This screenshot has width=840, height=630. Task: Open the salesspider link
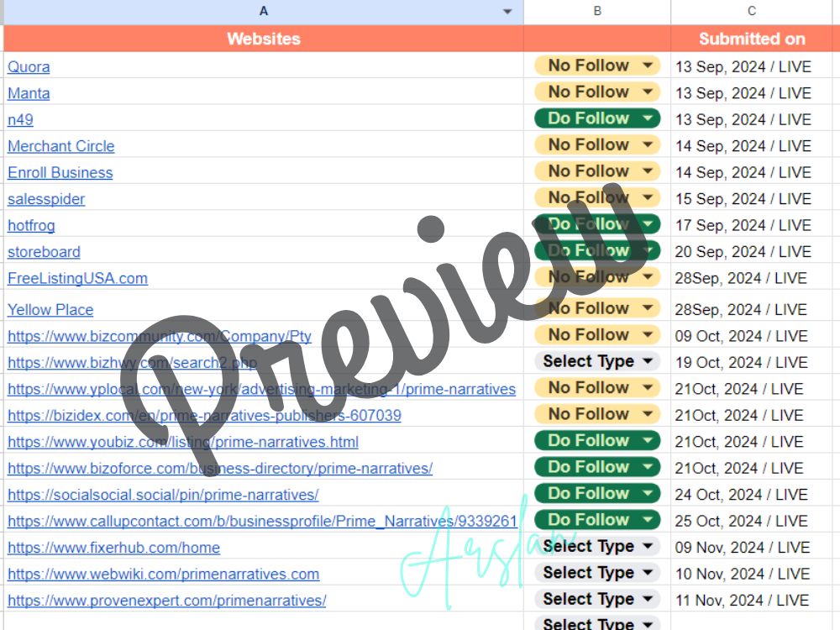46,199
